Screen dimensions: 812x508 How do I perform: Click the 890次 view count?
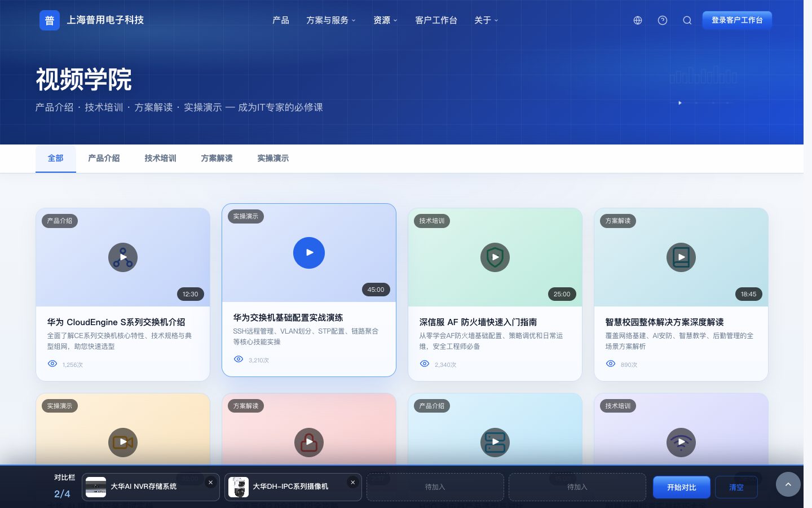(629, 365)
